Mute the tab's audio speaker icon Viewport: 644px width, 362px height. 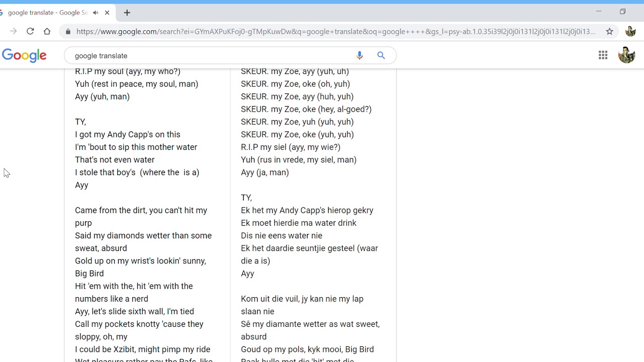tap(96, 13)
